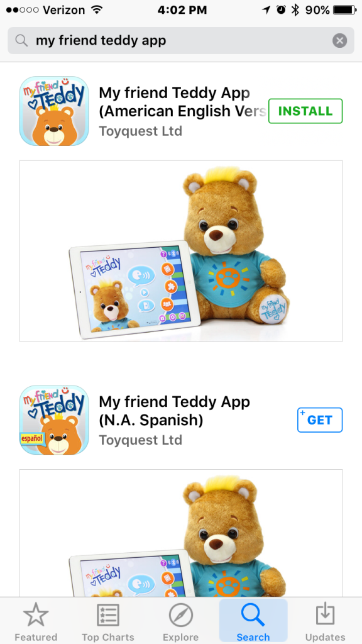Tap Toyquest Ltd under the Spanish app
362x644 pixels.
[x=140, y=440]
